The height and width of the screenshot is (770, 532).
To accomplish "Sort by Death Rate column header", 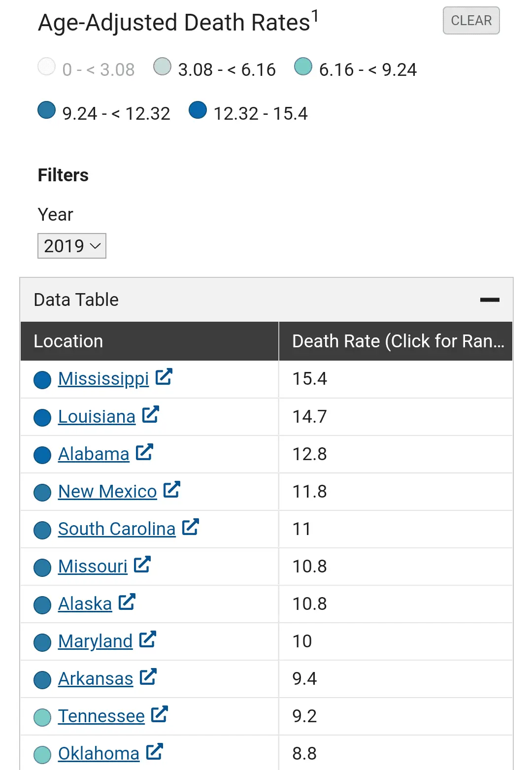I will pyautogui.click(x=397, y=341).
